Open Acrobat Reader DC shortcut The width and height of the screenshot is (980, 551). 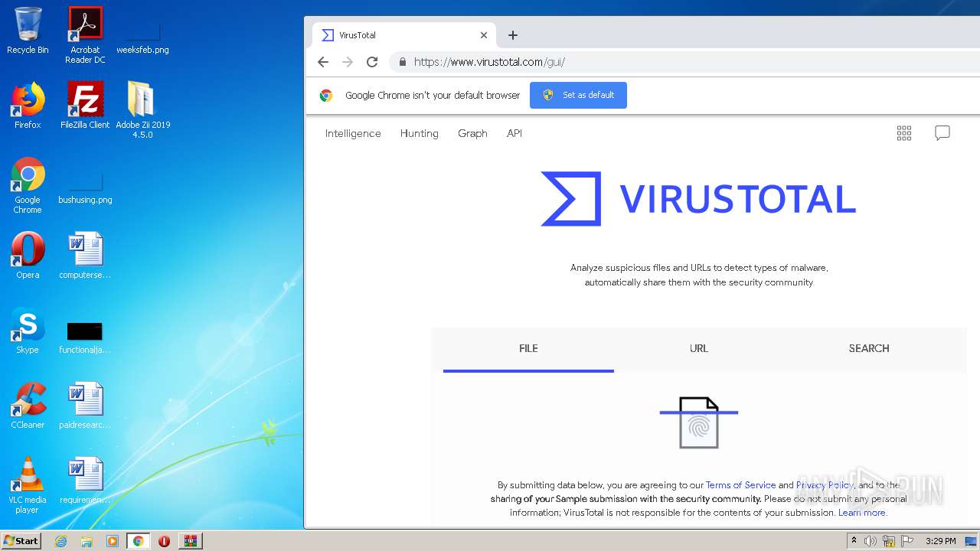click(85, 34)
